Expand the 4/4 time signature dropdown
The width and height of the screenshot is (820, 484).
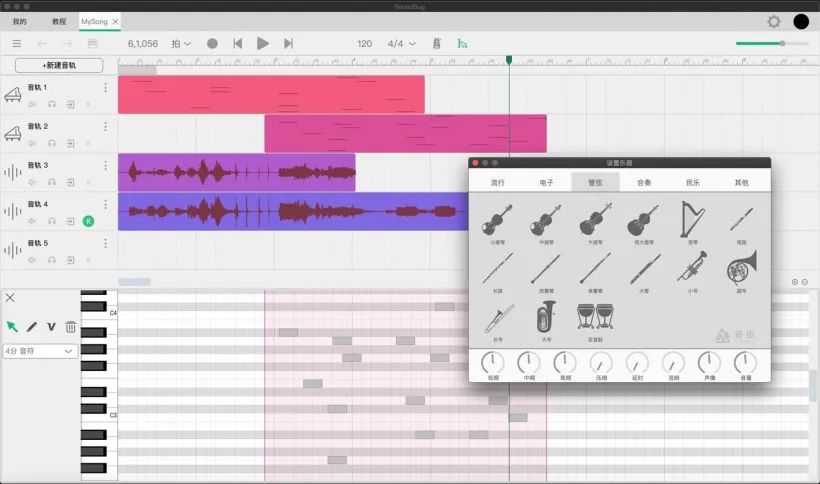click(401, 43)
